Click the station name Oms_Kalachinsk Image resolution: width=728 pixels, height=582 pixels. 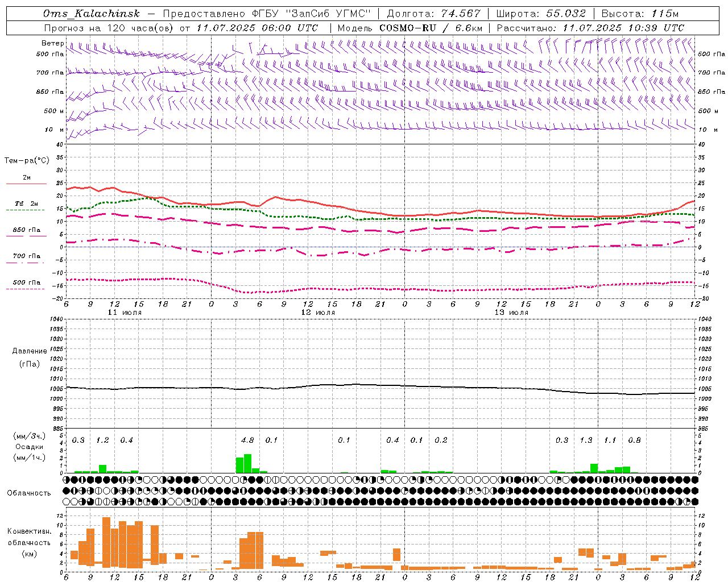click(x=91, y=14)
